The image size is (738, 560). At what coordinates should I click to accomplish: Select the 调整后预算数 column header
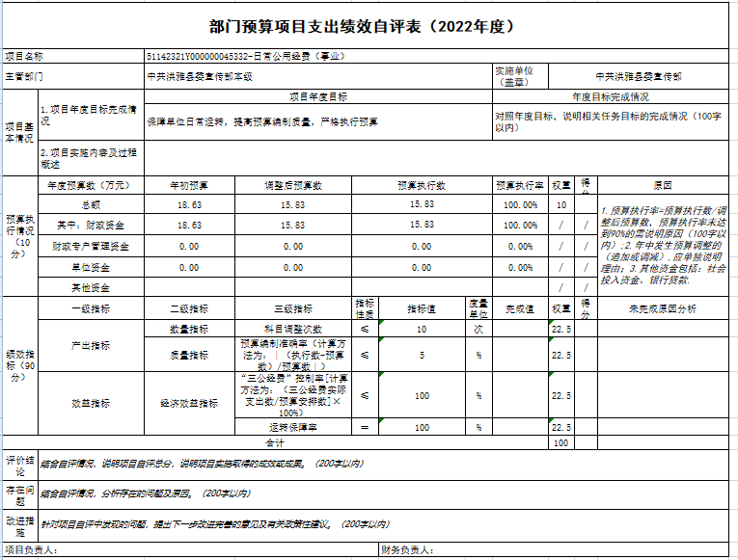tap(292, 185)
